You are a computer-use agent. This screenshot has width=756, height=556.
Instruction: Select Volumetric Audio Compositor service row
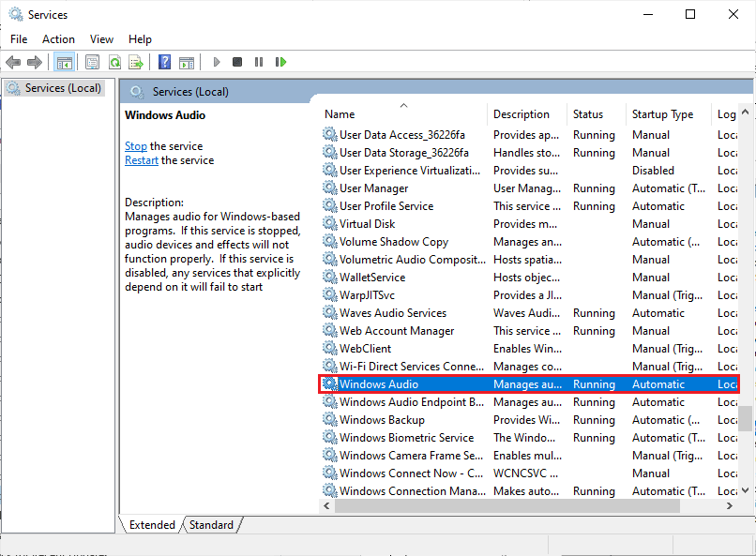(x=528, y=259)
